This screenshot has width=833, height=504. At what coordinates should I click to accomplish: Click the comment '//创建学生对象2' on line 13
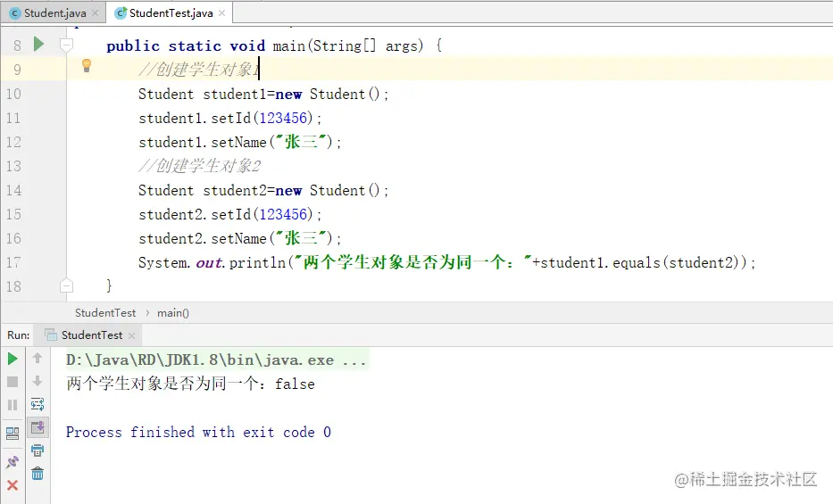pyautogui.click(x=200, y=166)
